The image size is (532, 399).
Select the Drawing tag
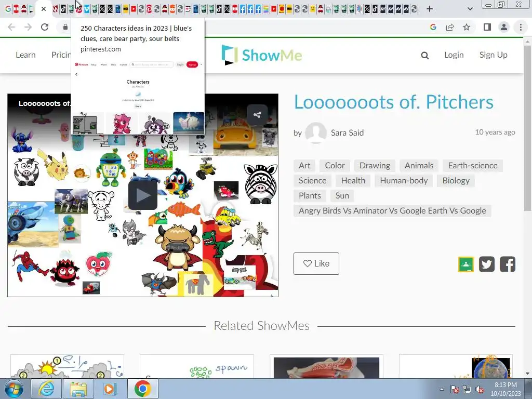tap(375, 166)
